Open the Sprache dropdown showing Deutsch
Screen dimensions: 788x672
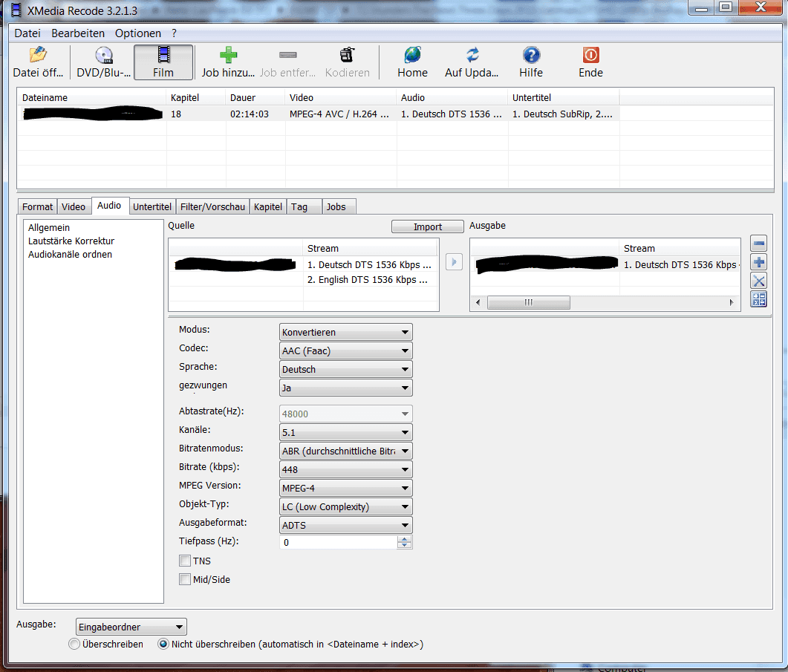pyautogui.click(x=346, y=370)
